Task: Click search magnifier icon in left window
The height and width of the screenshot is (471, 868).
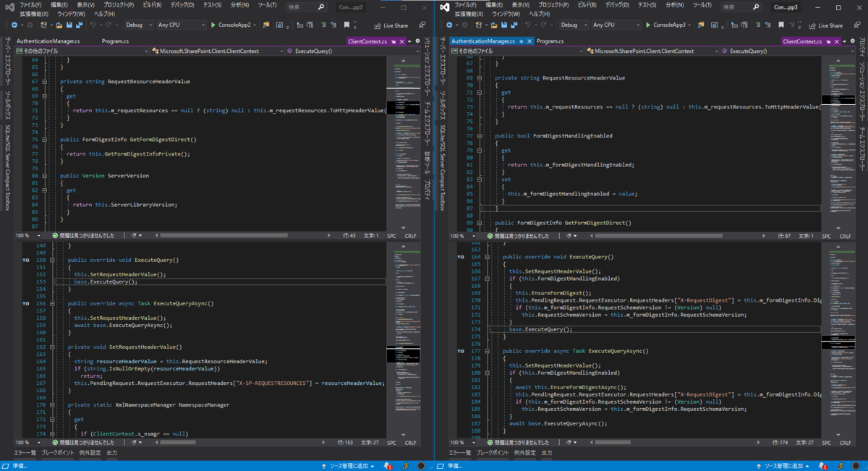Action: coord(320,7)
